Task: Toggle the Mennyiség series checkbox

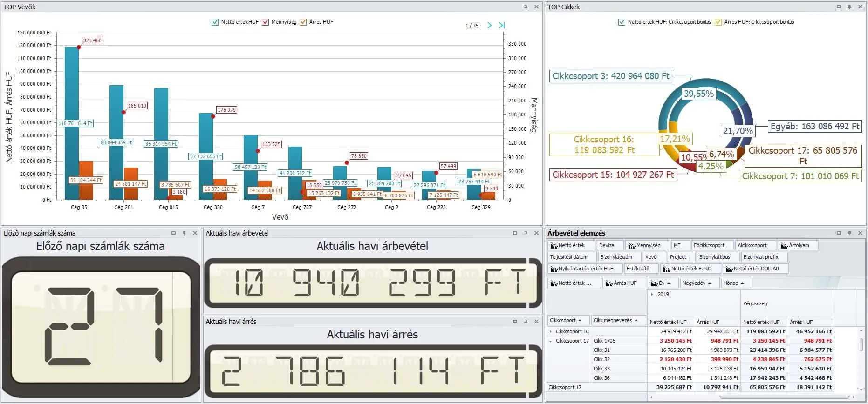Action: coord(266,22)
